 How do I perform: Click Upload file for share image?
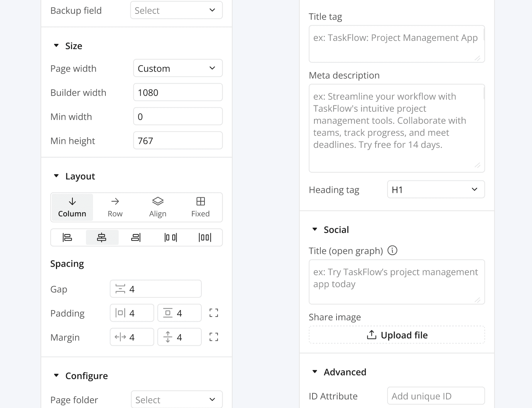pos(397,335)
